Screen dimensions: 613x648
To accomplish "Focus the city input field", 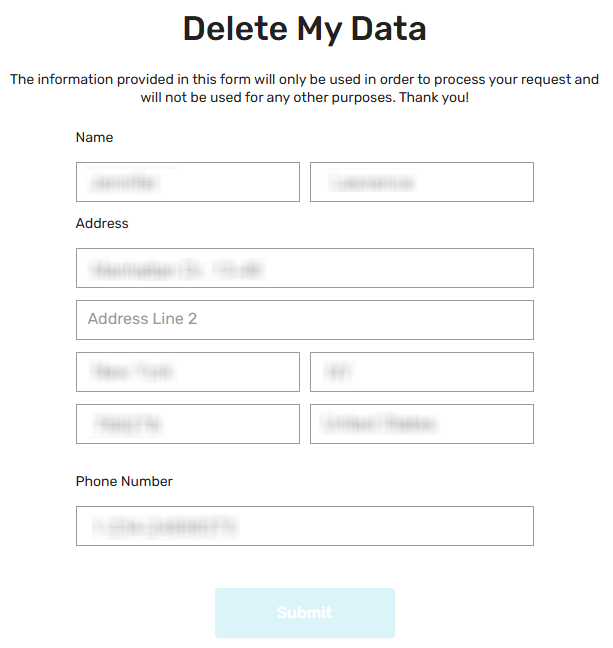I will coord(187,372).
